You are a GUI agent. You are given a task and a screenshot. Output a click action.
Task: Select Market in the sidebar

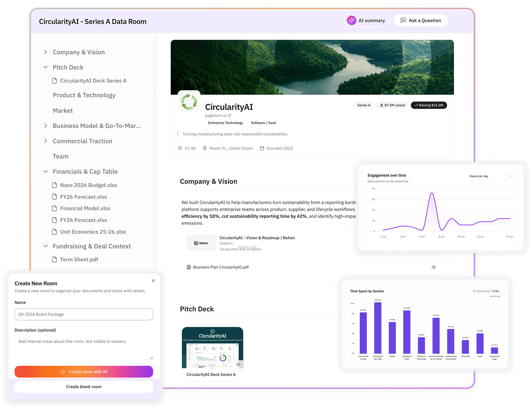(63, 111)
